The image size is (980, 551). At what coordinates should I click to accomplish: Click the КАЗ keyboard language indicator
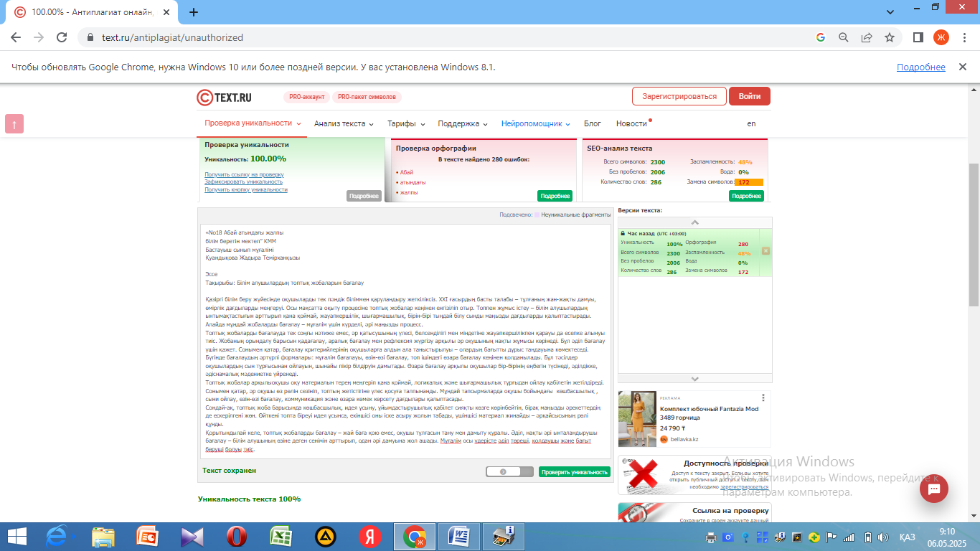pos(907,537)
